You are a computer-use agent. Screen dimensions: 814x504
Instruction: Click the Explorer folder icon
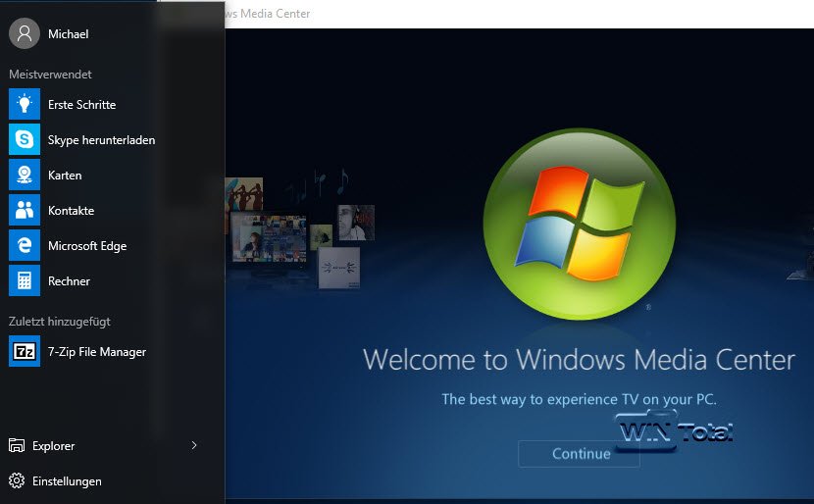17,445
